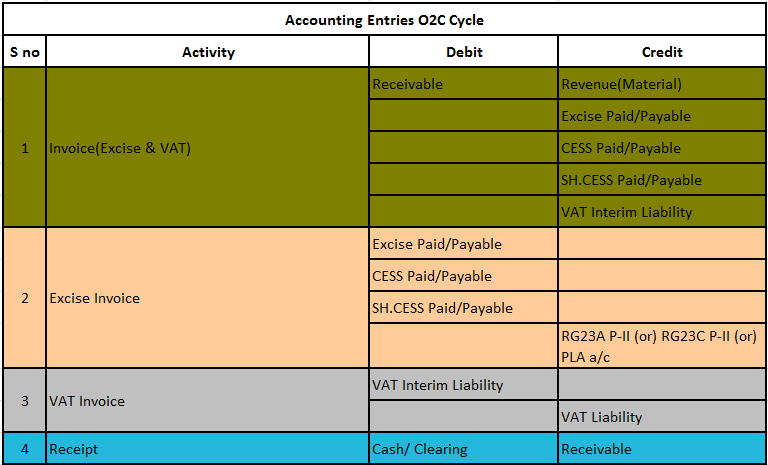Select the "VAT Invoice" activity cell
The height and width of the screenshot is (465, 768).
click(x=208, y=400)
